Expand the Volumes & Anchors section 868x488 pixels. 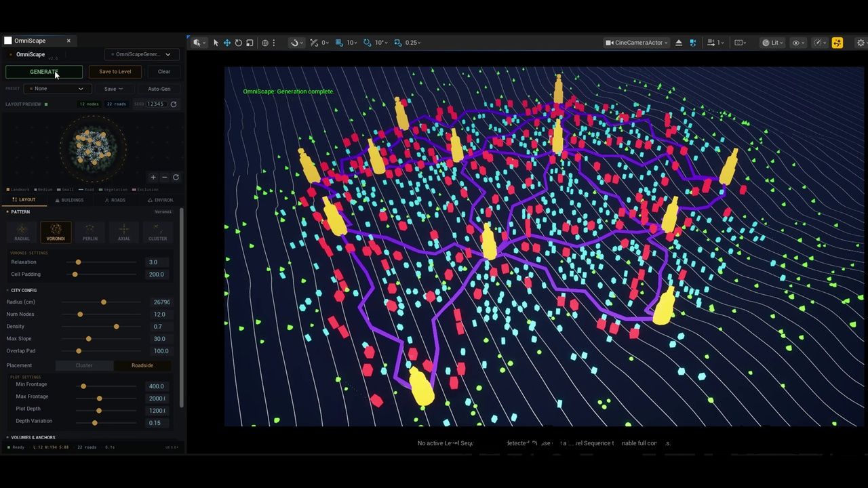click(x=33, y=437)
